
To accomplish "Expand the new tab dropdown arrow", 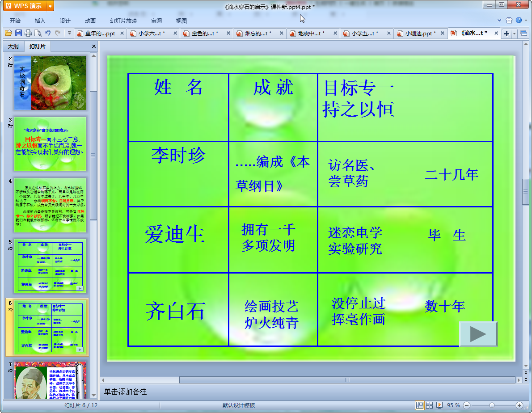I will (515, 33).
